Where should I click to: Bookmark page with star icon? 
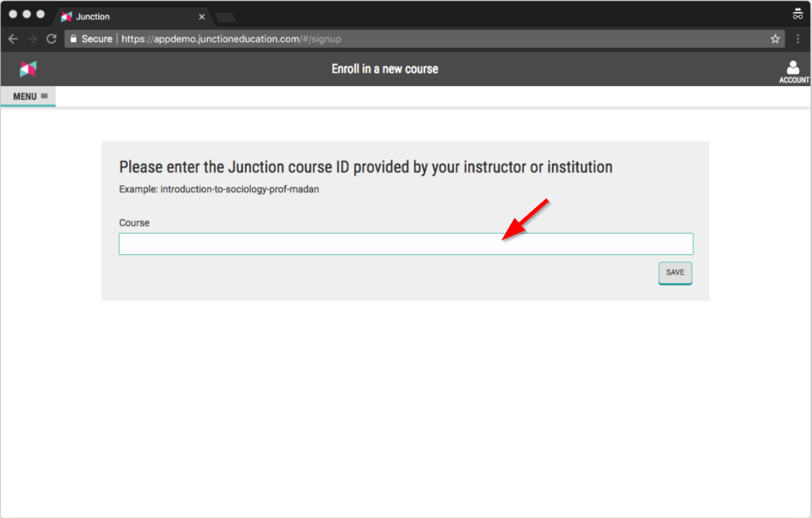pyautogui.click(x=775, y=39)
